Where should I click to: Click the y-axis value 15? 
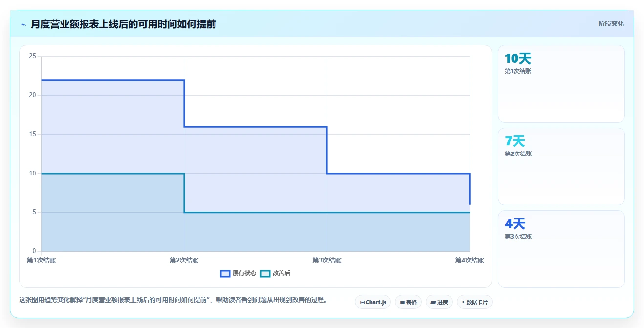(33, 134)
